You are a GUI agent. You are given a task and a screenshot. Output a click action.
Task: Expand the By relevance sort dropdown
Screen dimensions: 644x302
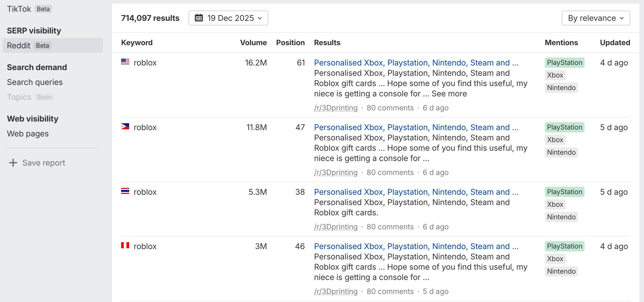596,18
